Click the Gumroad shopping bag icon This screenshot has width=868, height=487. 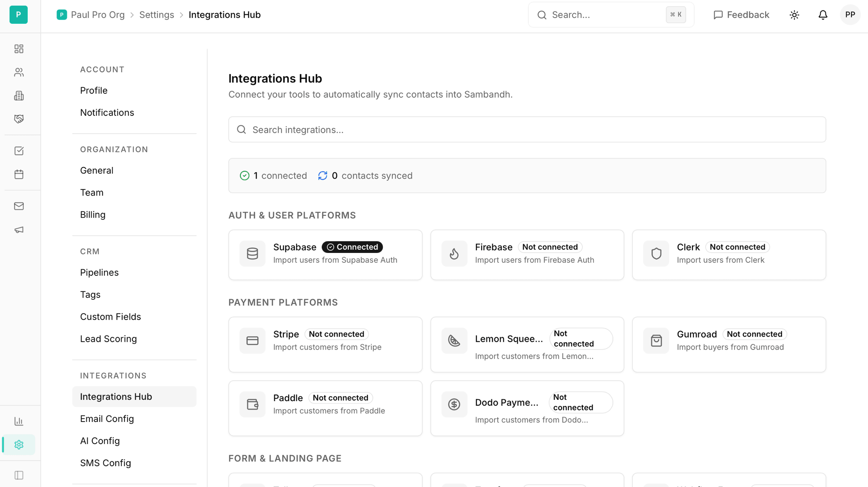pos(656,340)
